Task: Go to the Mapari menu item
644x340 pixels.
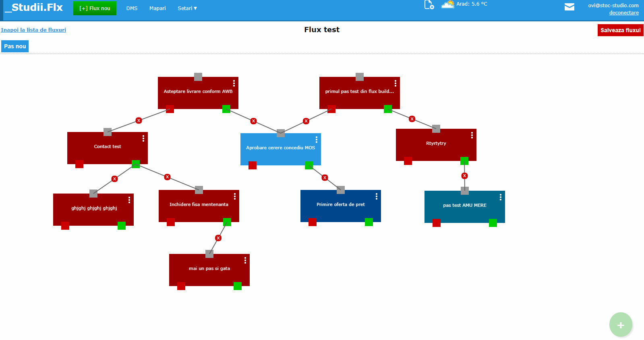Action: click(157, 8)
